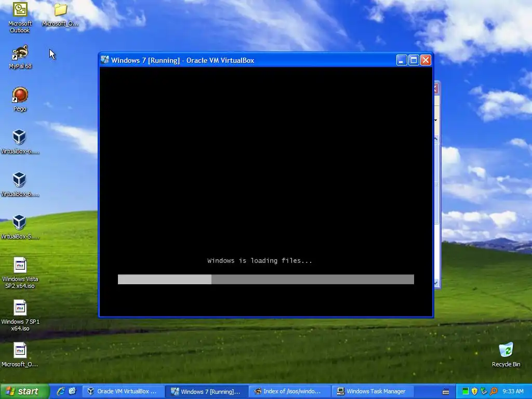The height and width of the screenshot is (399, 532).
Task: Click the 'Windows is loading files...' text
Action: [x=260, y=261]
